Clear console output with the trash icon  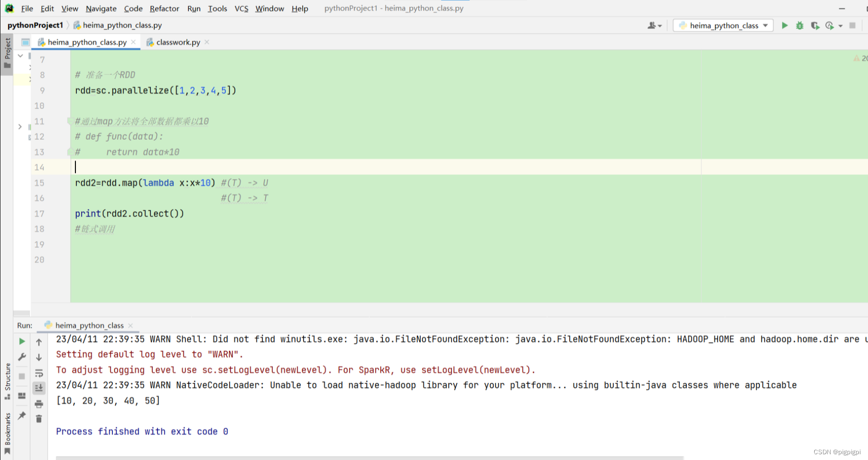point(39,419)
